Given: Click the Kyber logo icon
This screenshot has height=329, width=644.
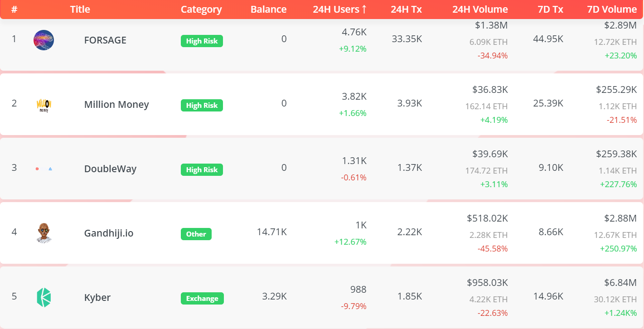Looking at the screenshot, I should (44, 298).
